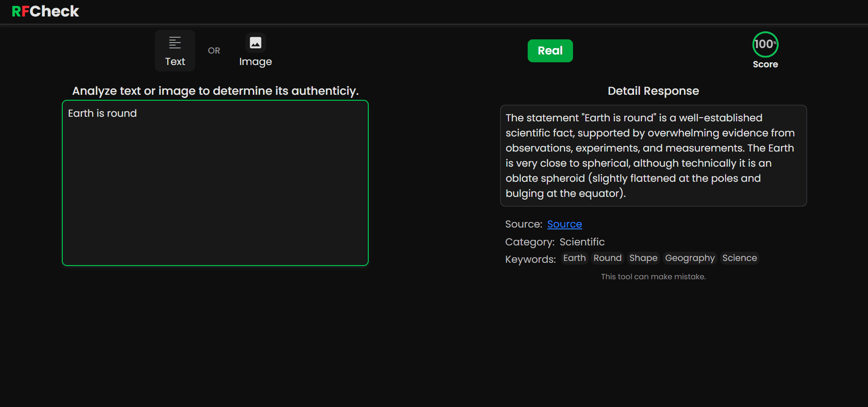Click the 'This tool can make mistake' disclaimer

click(x=653, y=277)
